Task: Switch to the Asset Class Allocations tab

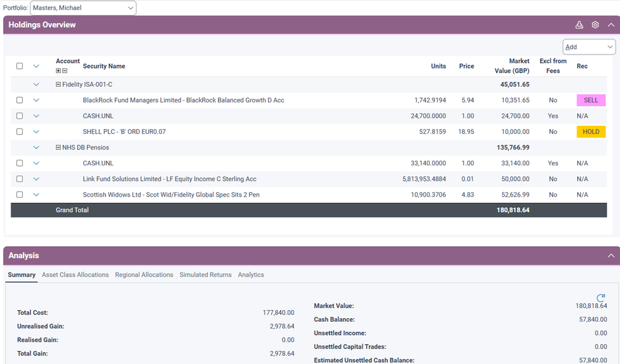Action: tap(75, 275)
